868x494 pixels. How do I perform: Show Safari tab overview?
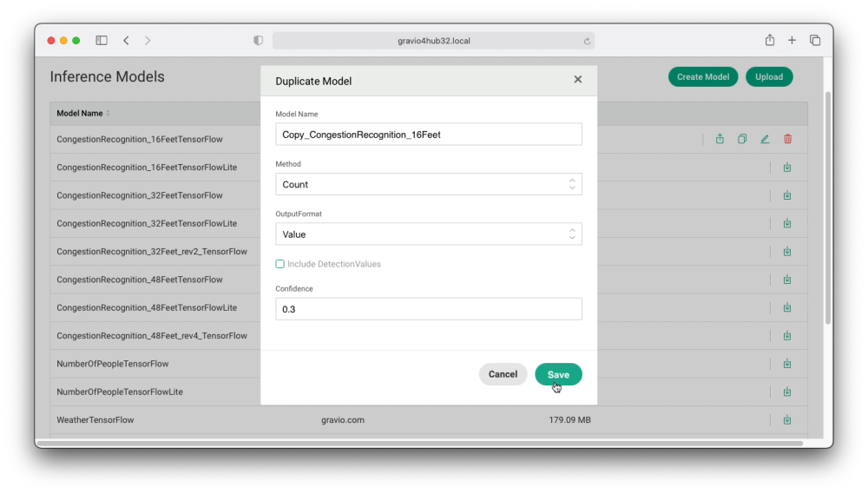(815, 40)
